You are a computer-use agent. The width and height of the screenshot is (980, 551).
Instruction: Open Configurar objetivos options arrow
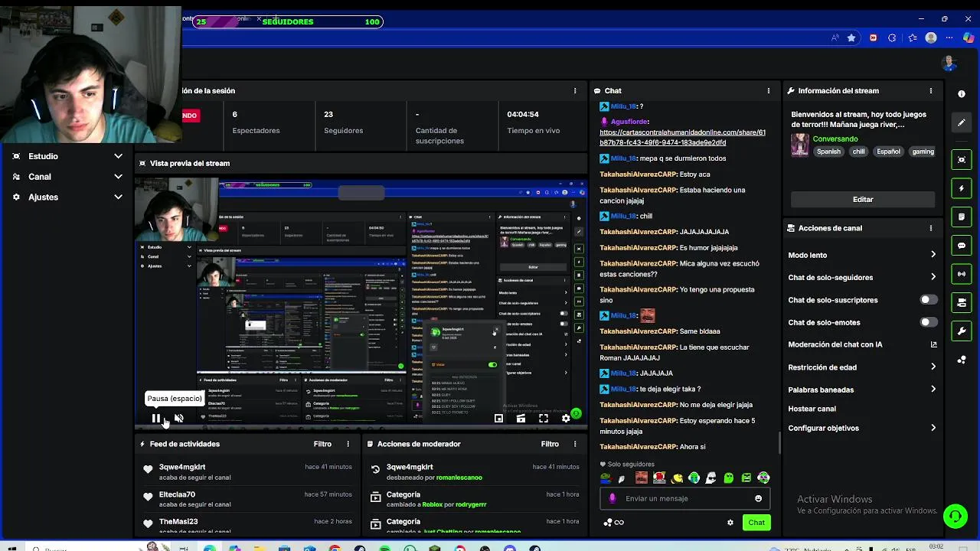(x=933, y=428)
